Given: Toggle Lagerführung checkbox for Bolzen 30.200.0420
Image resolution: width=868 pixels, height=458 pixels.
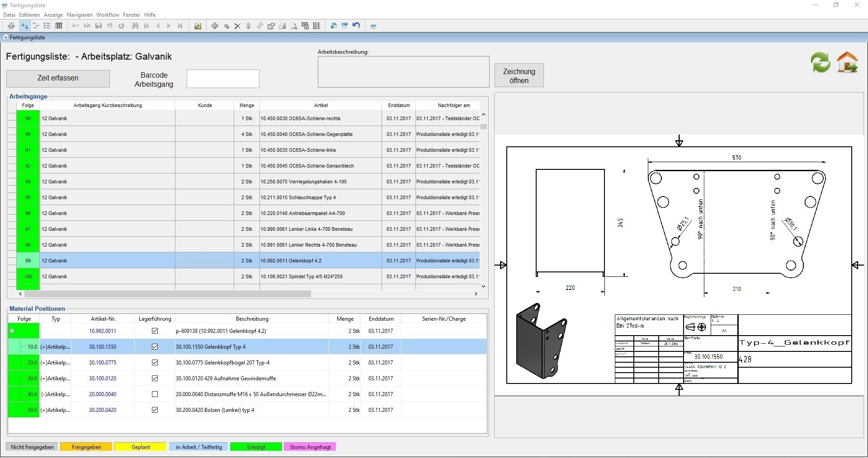Looking at the screenshot, I should (x=155, y=410).
